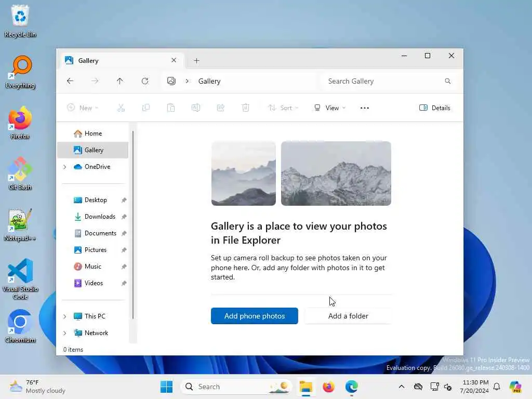
Task: Go up one folder level
Action: [120, 81]
